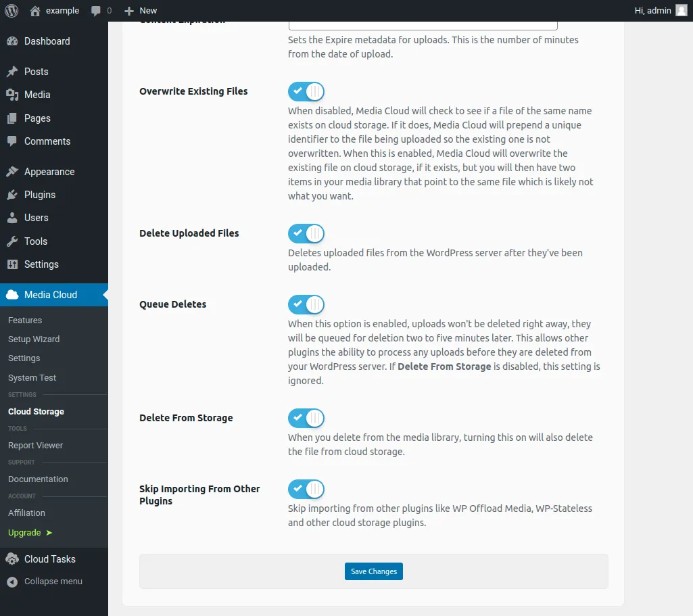This screenshot has height=616, width=693.
Task: Open Features submenu item
Action: (x=25, y=320)
